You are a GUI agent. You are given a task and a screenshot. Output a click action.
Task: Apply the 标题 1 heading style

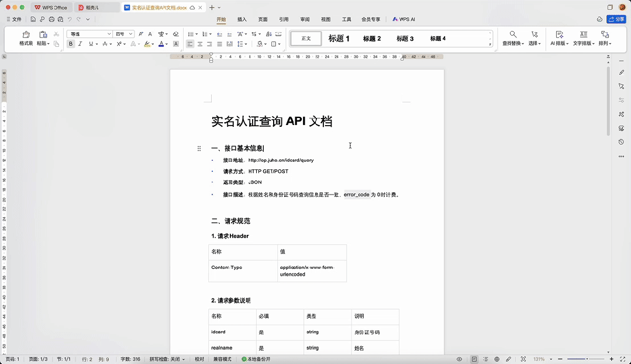click(339, 37)
